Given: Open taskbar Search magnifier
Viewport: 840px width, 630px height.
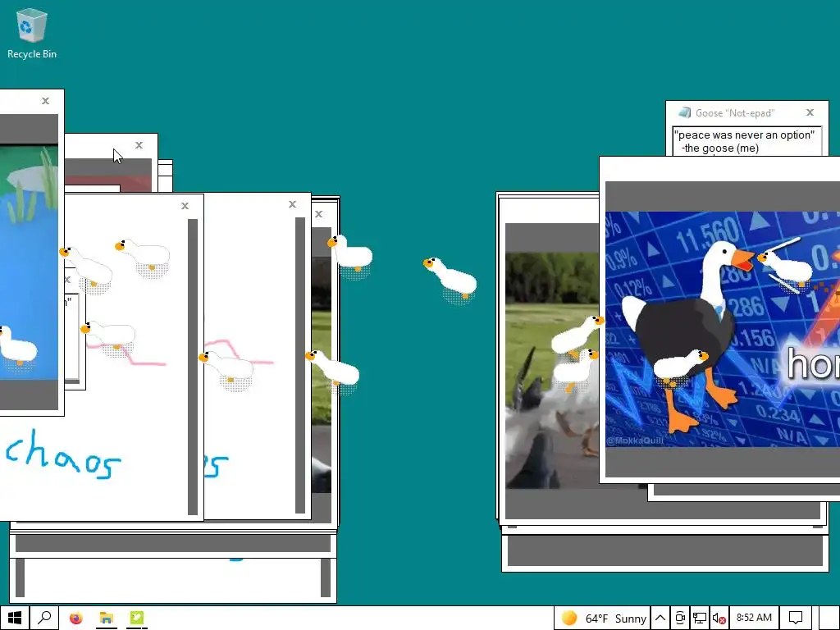Looking at the screenshot, I should (44, 618).
